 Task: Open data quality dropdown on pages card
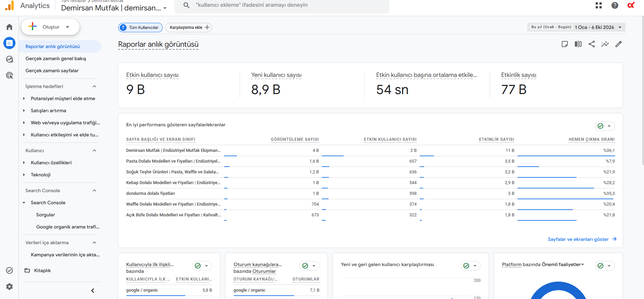[605, 126]
